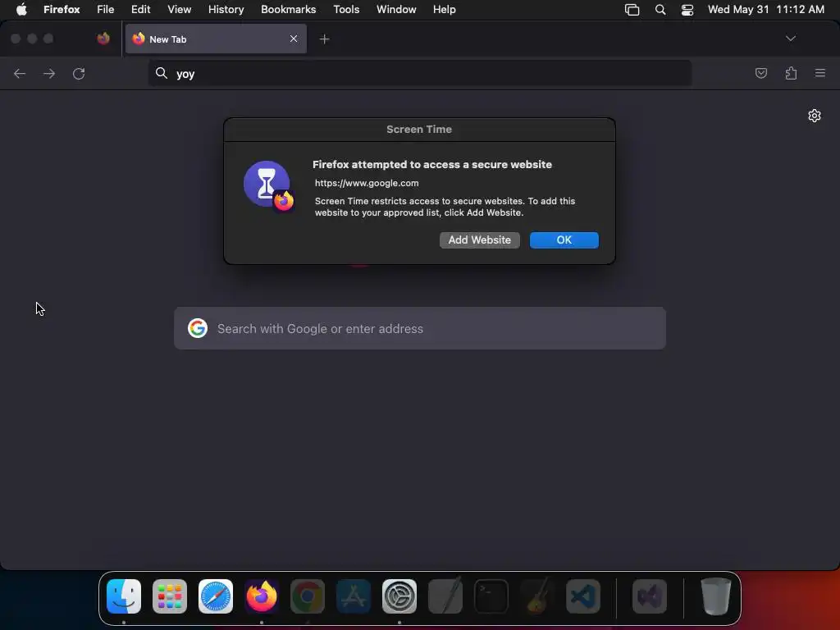Image resolution: width=840 pixels, height=630 pixels.
Task: Click the date and time clock
Action: [765, 10]
